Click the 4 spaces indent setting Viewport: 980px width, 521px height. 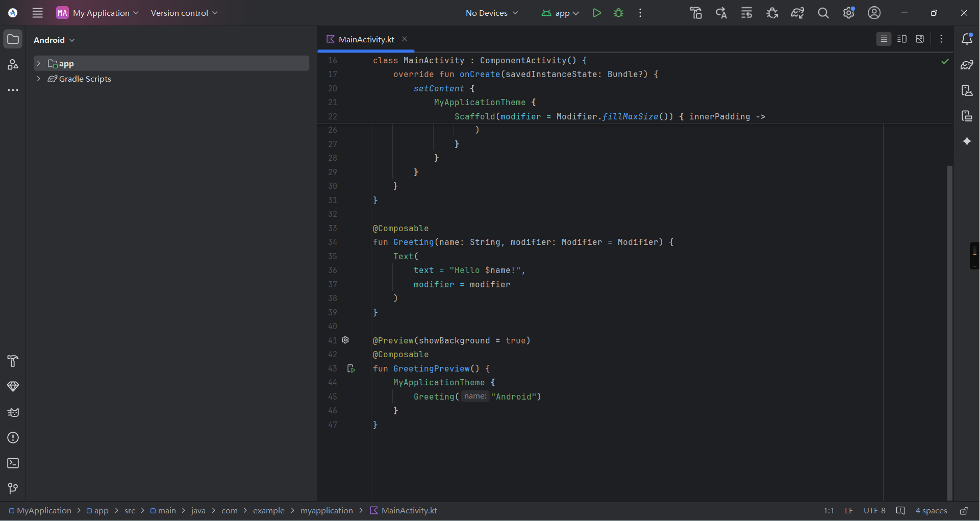(x=931, y=511)
